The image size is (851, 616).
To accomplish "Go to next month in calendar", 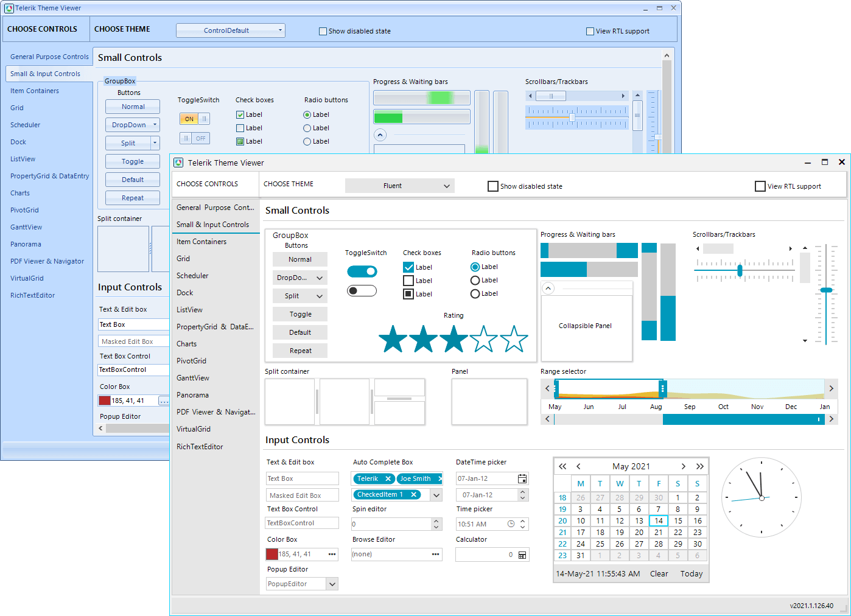I will click(684, 466).
